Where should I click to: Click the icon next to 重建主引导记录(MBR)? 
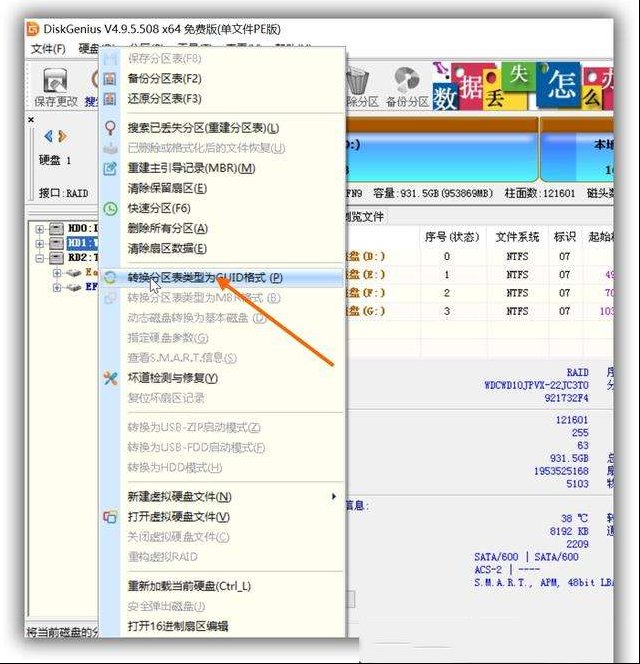coord(110,169)
